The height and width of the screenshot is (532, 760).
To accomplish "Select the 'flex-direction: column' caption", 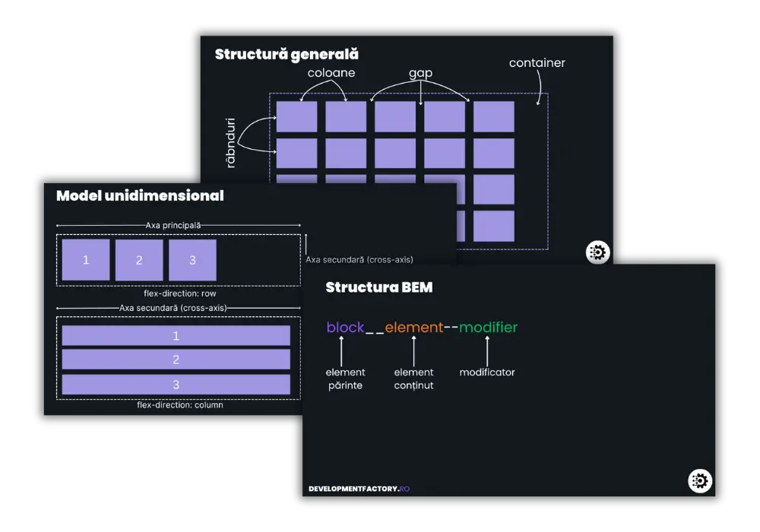I will pyautogui.click(x=180, y=405).
